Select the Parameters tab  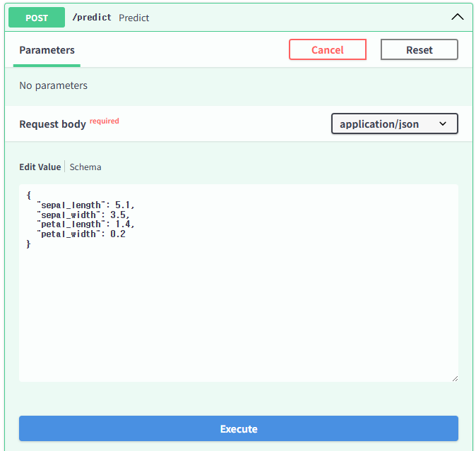click(x=47, y=50)
